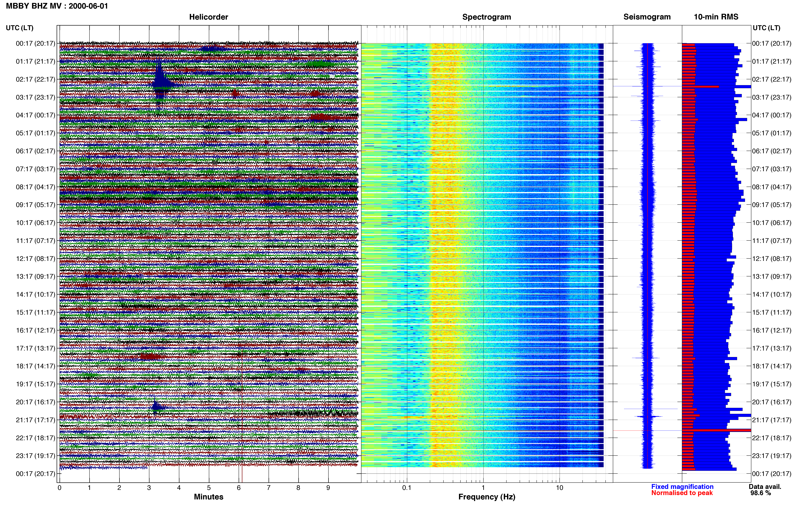
Task: Select the Helicorder panel title
Action: [x=209, y=17]
